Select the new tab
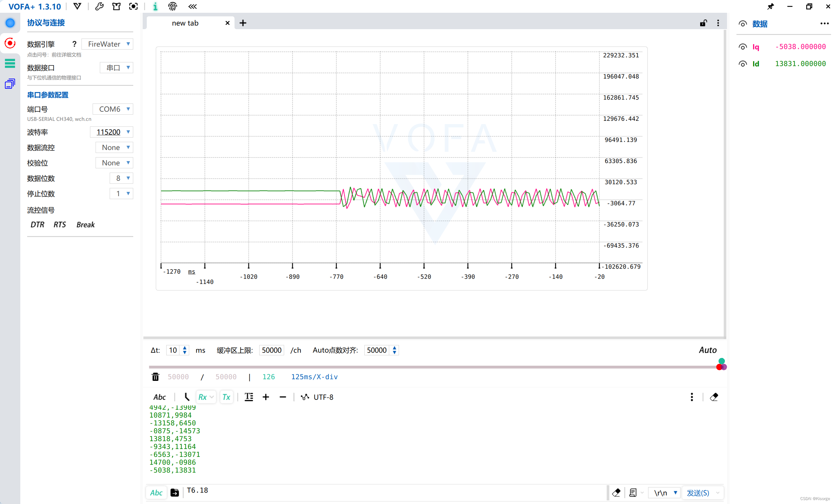Screen dimensions: 835x504 click(185, 23)
